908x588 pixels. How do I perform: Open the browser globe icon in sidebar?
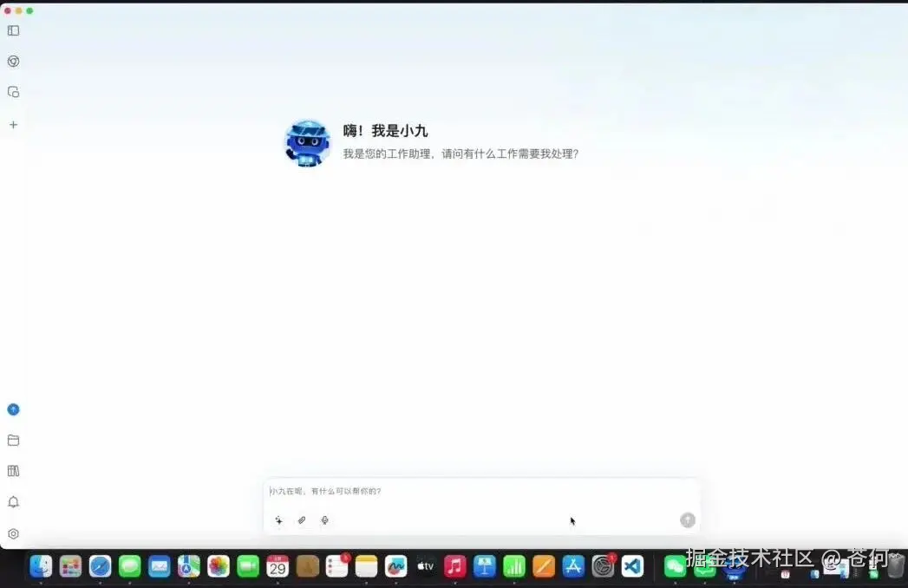tap(13, 61)
